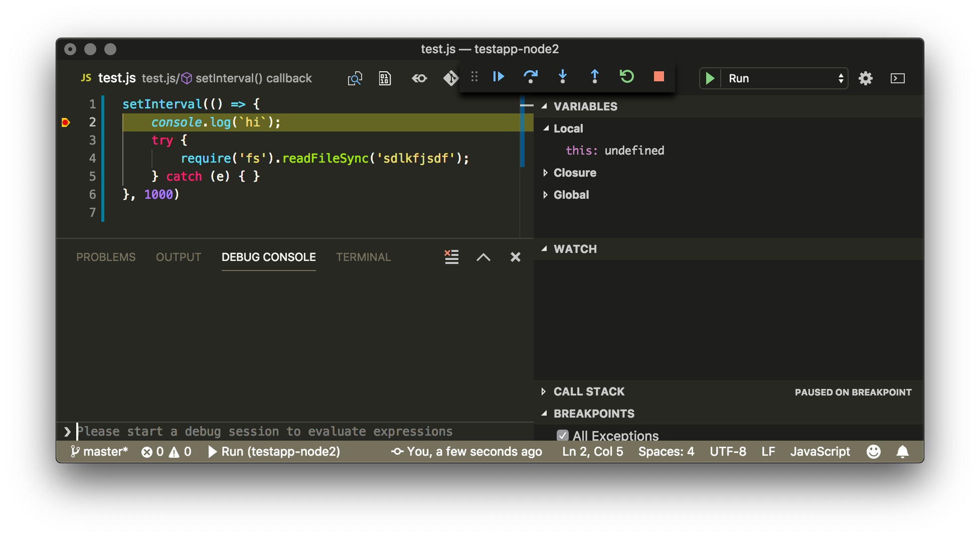Open the debug launch settings gear
Screen dimensions: 980x537
coord(866,78)
